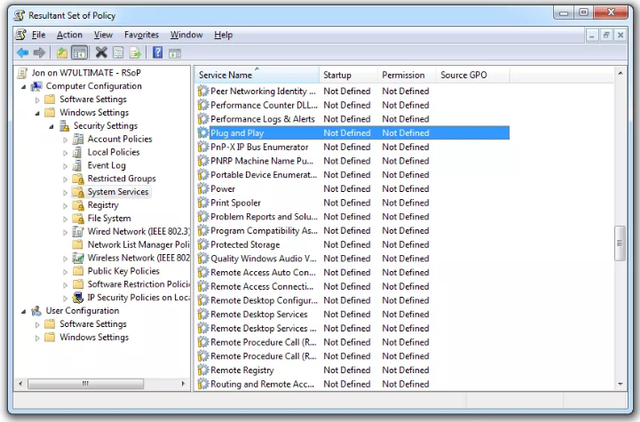Click the Remote Registry gear icon

[x=203, y=370]
